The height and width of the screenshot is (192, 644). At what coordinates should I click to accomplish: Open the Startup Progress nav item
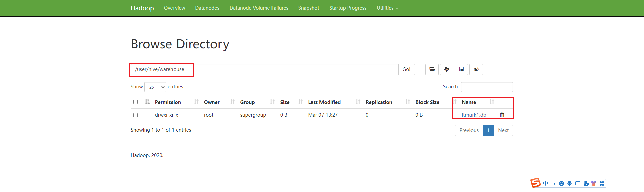[348, 8]
